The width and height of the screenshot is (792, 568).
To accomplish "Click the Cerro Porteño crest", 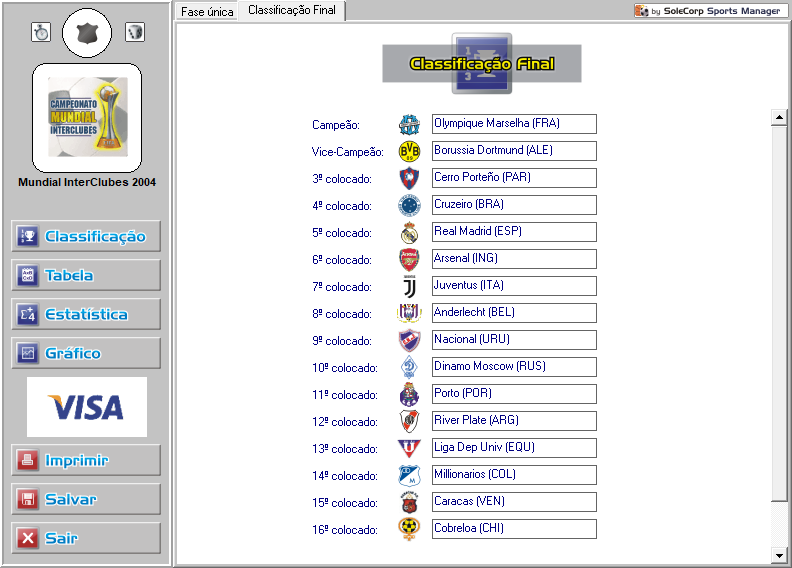I will tap(409, 179).
